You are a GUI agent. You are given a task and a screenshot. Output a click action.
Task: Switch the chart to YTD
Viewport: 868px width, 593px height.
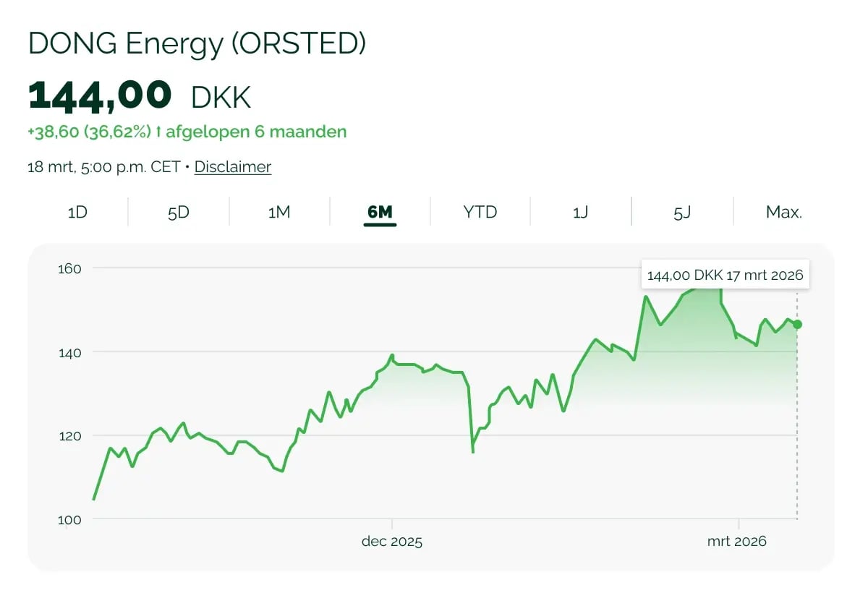pyautogui.click(x=480, y=212)
